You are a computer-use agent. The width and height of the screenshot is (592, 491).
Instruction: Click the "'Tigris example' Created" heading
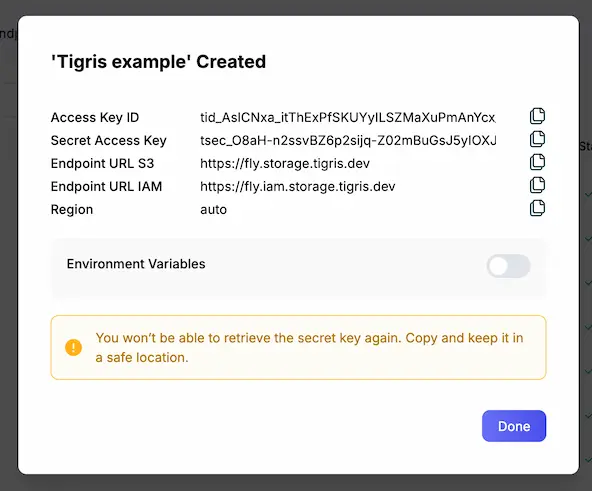159,62
